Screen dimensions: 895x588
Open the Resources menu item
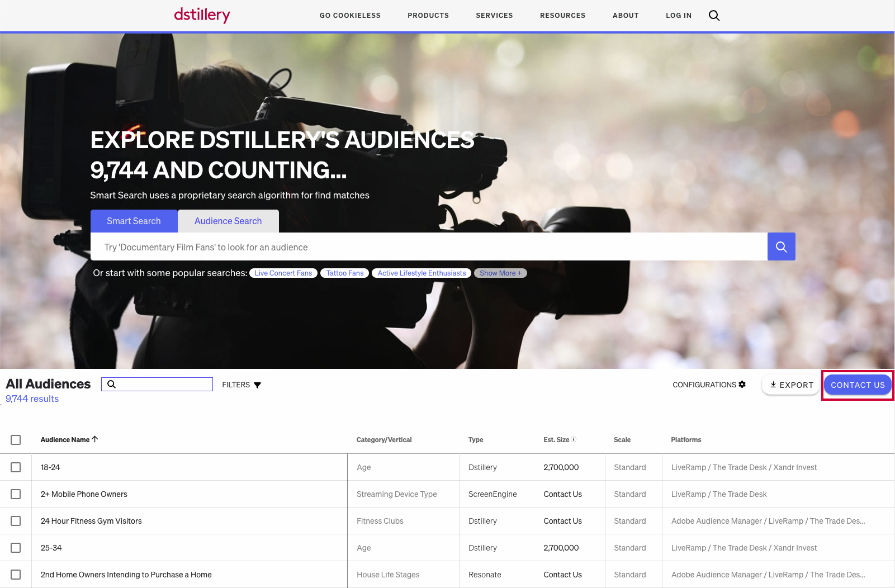click(x=562, y=16)
